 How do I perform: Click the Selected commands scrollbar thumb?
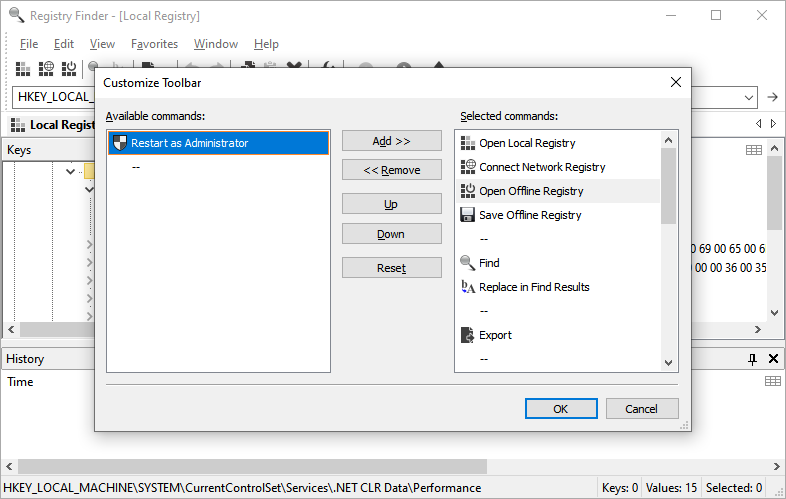[668, 187]
